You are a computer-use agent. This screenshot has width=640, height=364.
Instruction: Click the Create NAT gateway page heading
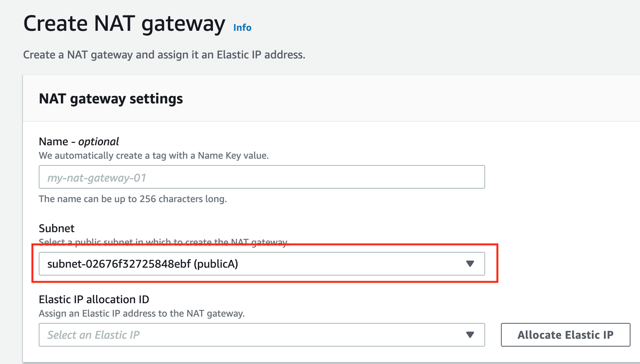pyautogui.click(x=124, y=24)
